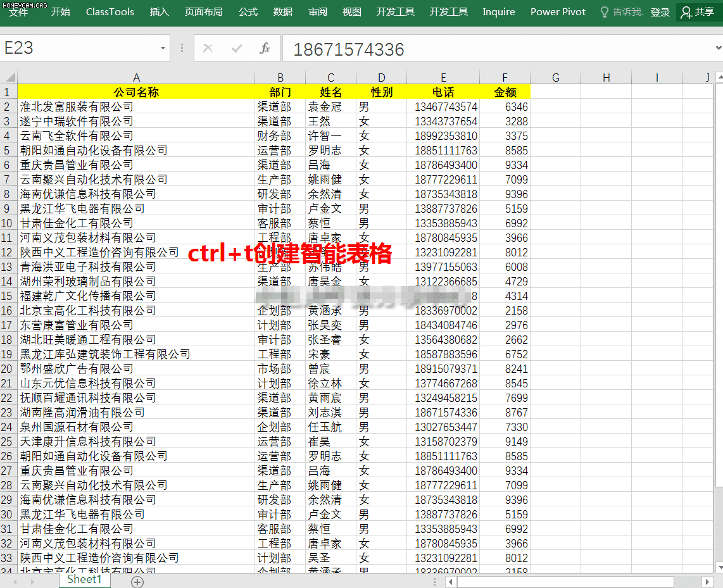Viewport: 723px width, 588px height.
Task: Switch to the 数据 ribbon tab
Action: click(x=282, y=11)
